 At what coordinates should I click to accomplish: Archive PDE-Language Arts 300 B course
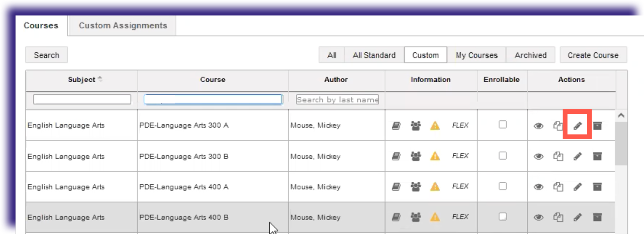pos(598,156)
